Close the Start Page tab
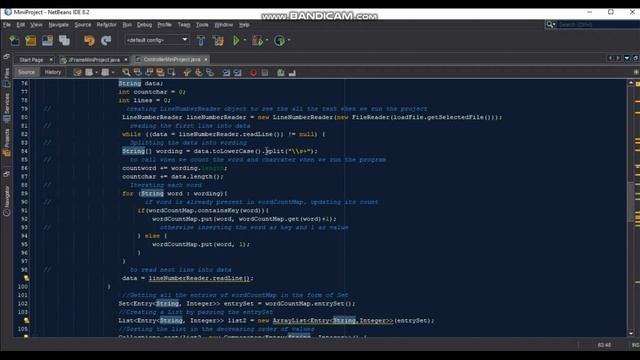 point(51,60)
